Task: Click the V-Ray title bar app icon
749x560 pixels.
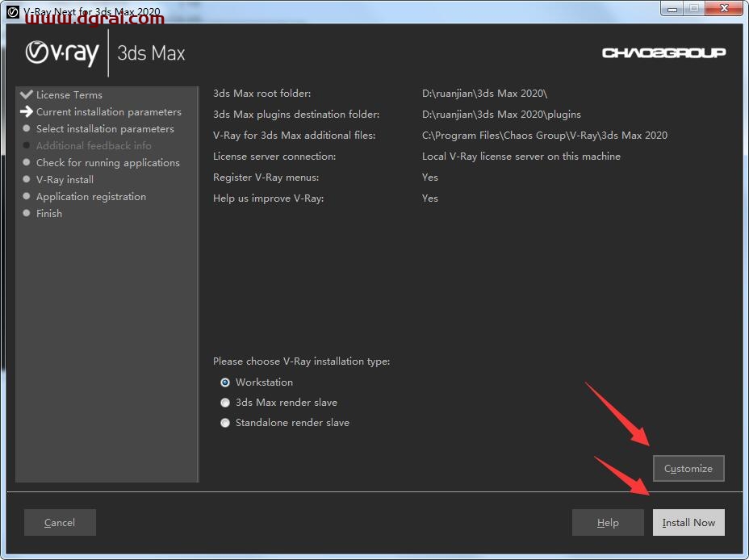Action: (12, 12)
